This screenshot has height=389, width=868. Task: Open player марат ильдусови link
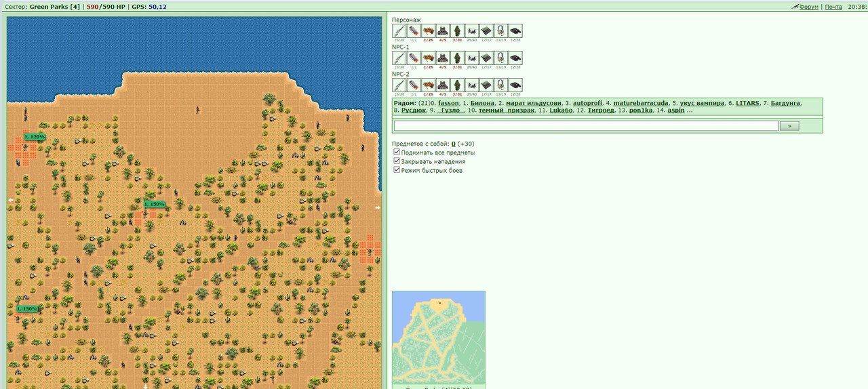534,103
